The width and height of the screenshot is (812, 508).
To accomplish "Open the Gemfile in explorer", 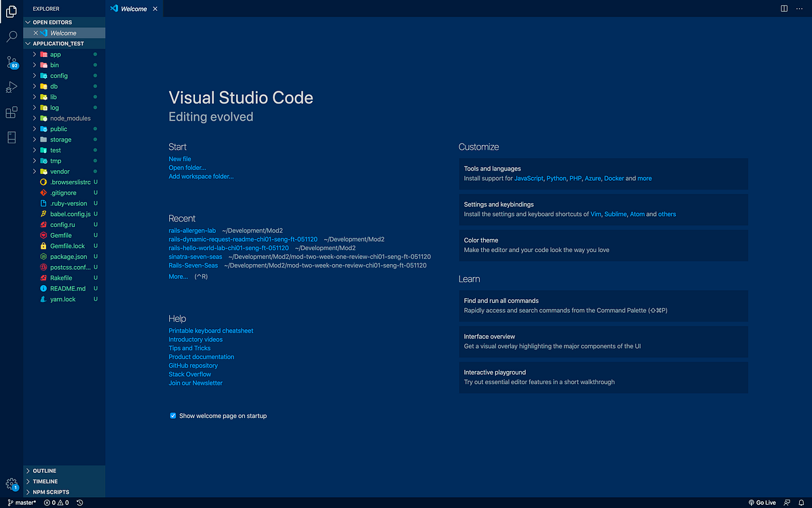I will coord(64,235).
